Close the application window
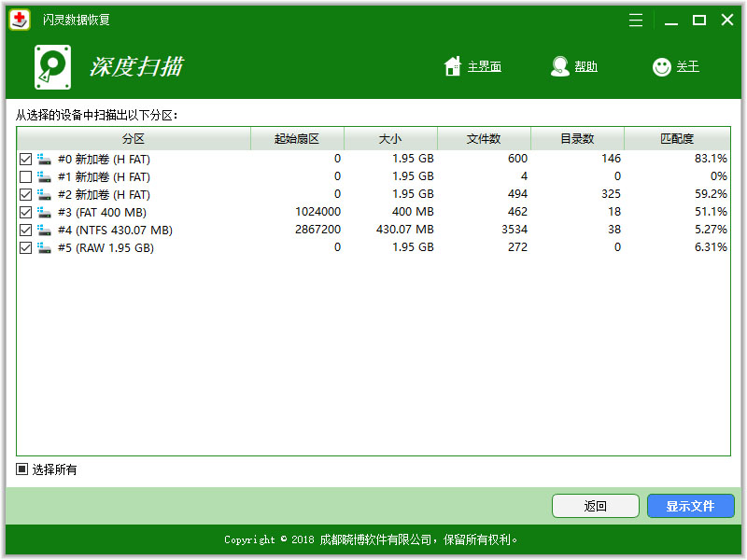The width and height of the screenshot is (747, 560). pos(727,20)
